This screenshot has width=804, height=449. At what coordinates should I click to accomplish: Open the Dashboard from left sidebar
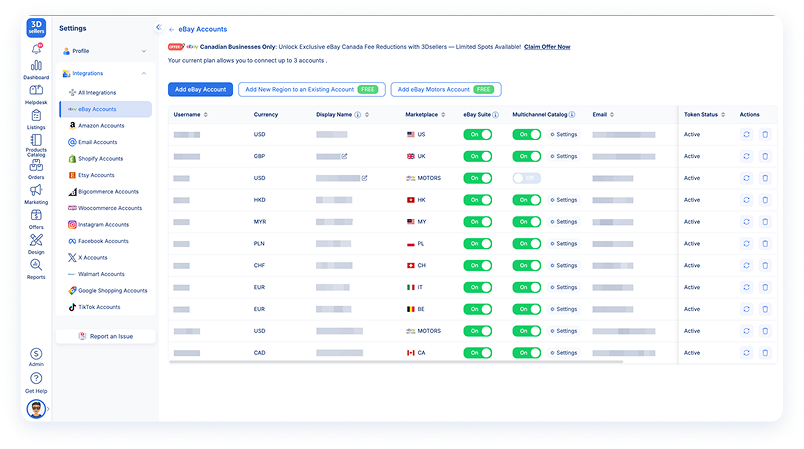pyautogui.click(x=36, y=70)
